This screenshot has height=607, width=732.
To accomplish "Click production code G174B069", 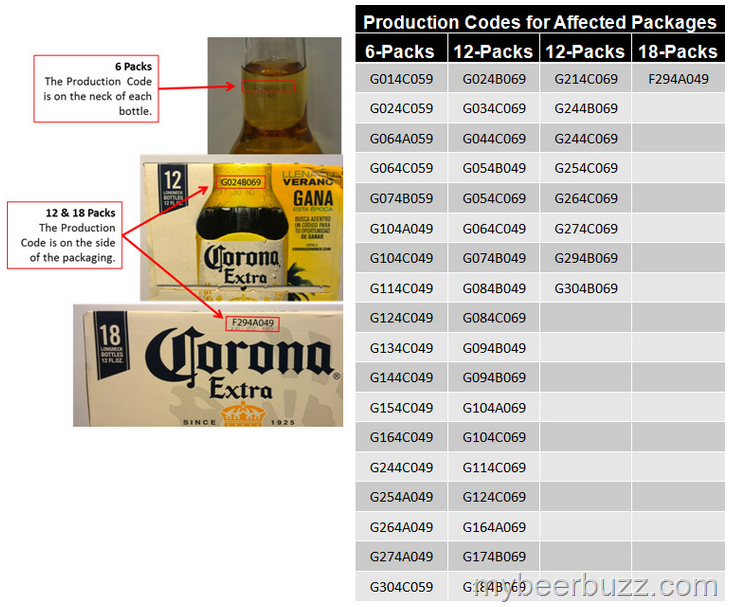I will click(x=494, y=557).
